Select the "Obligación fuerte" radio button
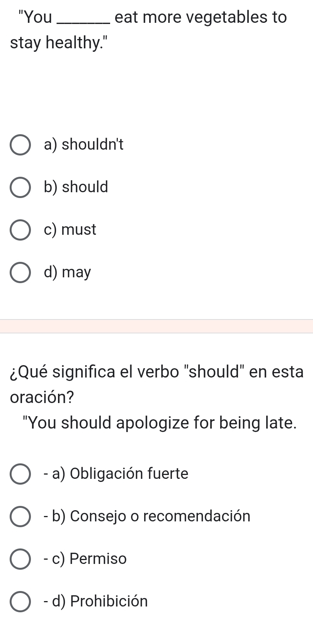The height and width of the screenshot is (644, 313). click(20, 474)
